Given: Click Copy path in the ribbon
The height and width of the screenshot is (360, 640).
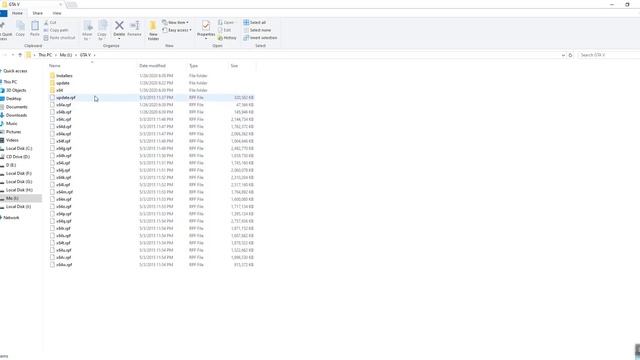Looking at the screenshot, I should tap(56, 30).
